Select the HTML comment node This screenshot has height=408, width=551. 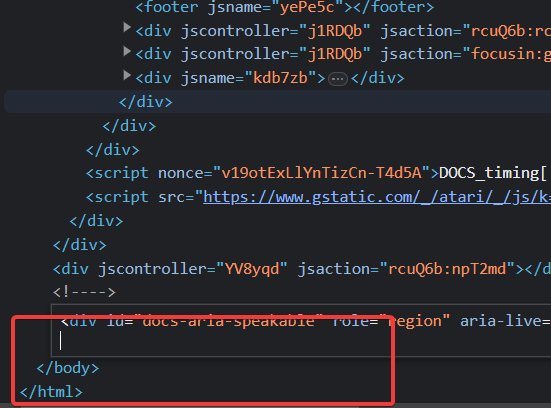[84, 292]
